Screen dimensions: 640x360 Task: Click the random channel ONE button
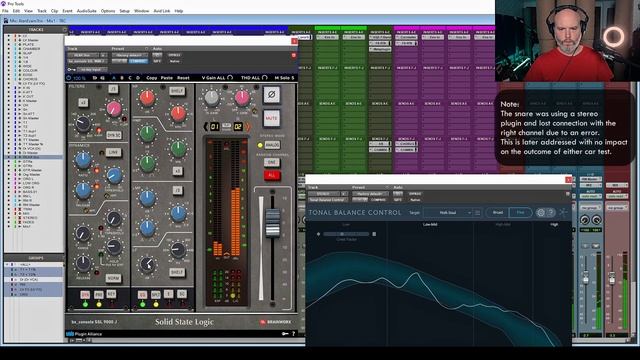[x=272, y=162]
